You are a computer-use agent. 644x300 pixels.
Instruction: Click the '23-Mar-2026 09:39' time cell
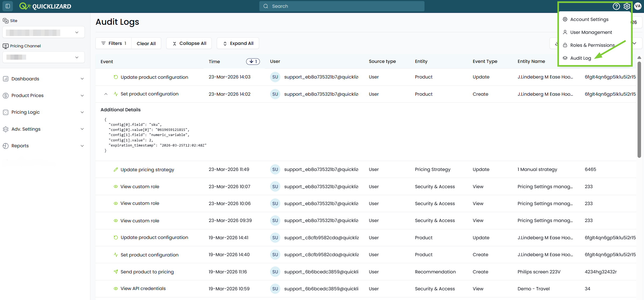[230, 220]
